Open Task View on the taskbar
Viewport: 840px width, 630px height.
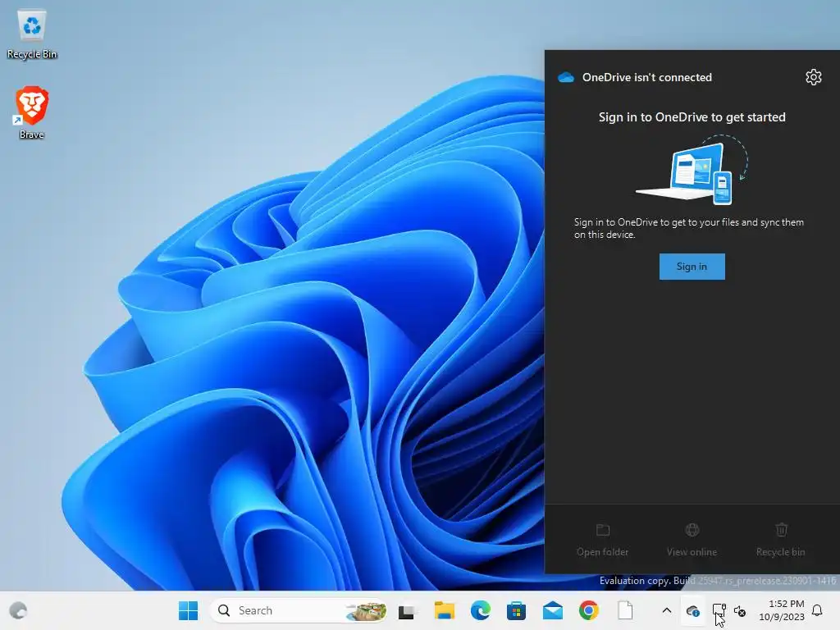tap(407, 610)
